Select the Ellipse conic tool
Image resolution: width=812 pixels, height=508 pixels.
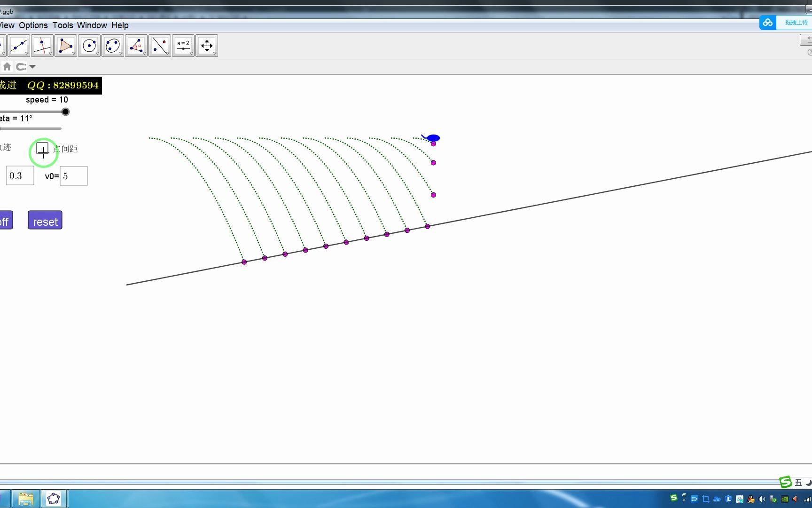[113, 46]
